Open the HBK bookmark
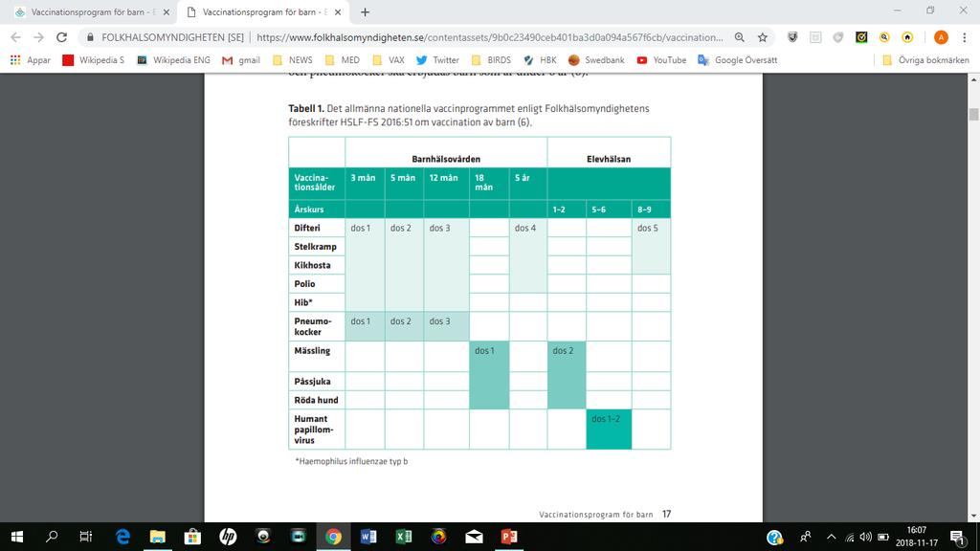Image resolution: width=980 pixels, height=551 pixels. point(540,60)
